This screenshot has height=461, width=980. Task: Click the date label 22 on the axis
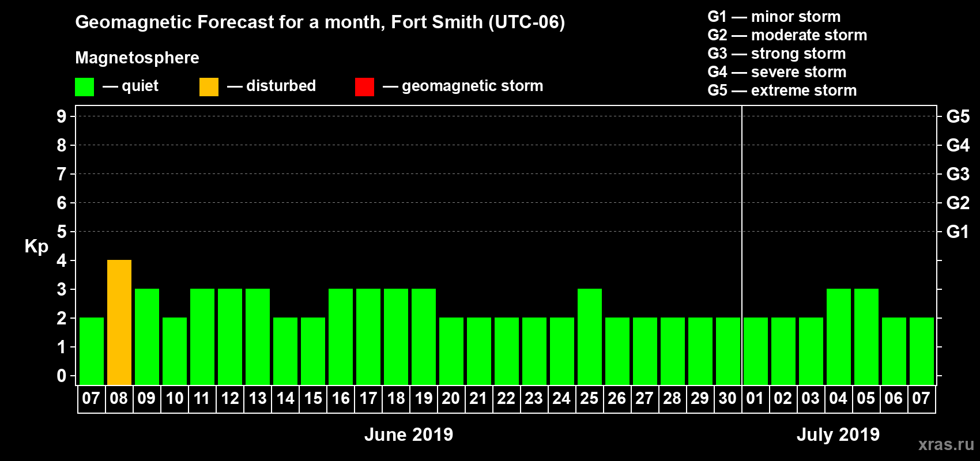506,398
